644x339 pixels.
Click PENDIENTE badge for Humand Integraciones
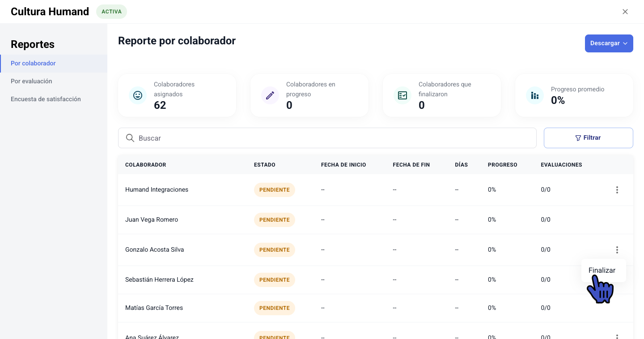275,190
